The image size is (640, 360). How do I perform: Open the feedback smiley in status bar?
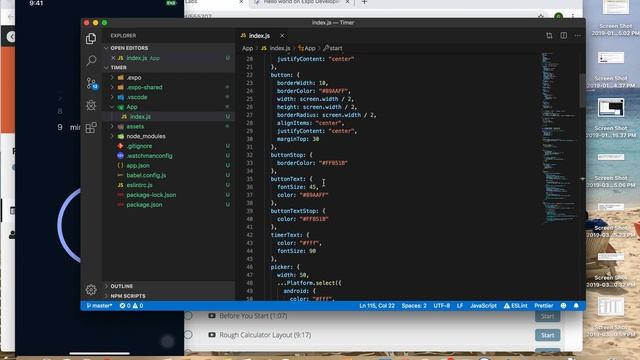coord(564,305)
